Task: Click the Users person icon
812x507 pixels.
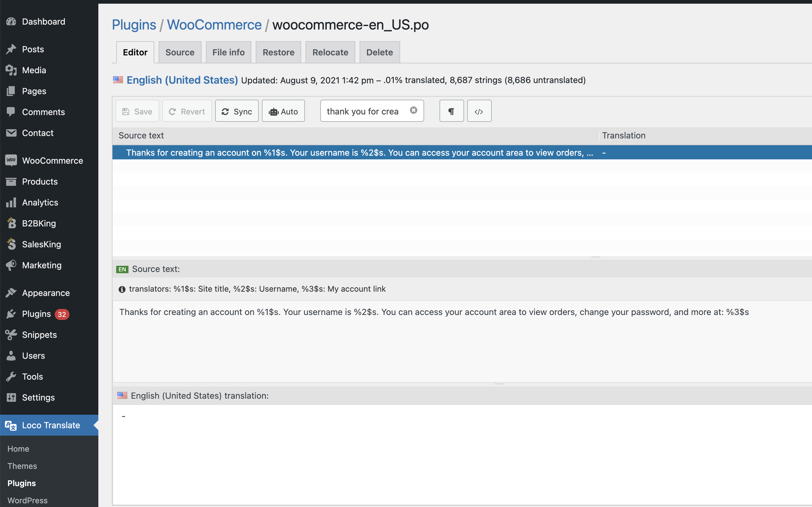Action: click(x=11, y=355)
